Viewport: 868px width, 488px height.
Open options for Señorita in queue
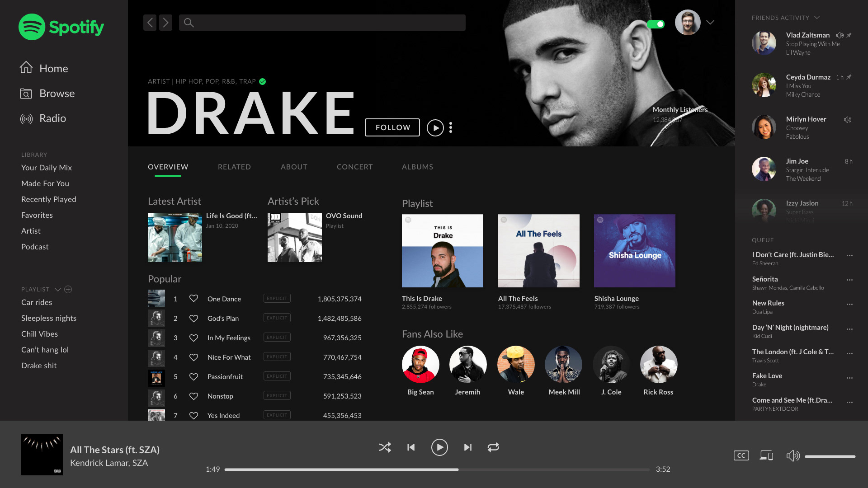849,280
